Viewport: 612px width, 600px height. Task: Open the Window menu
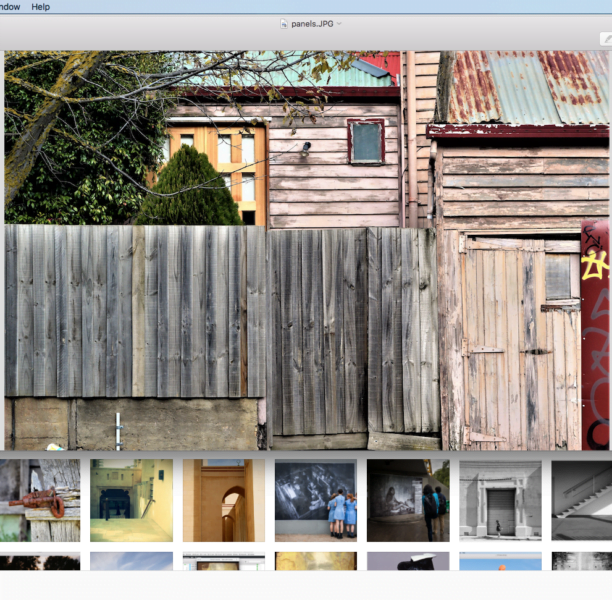(9, 6)
